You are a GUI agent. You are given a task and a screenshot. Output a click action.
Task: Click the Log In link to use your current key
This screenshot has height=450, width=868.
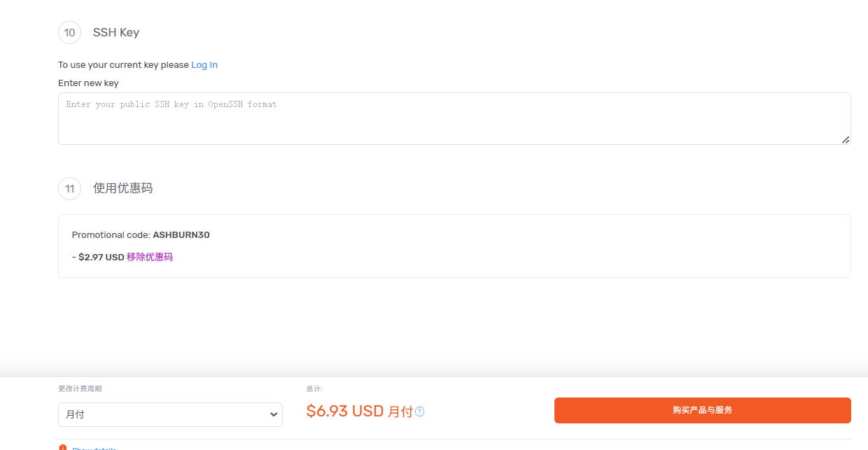(x=204, y=64)
